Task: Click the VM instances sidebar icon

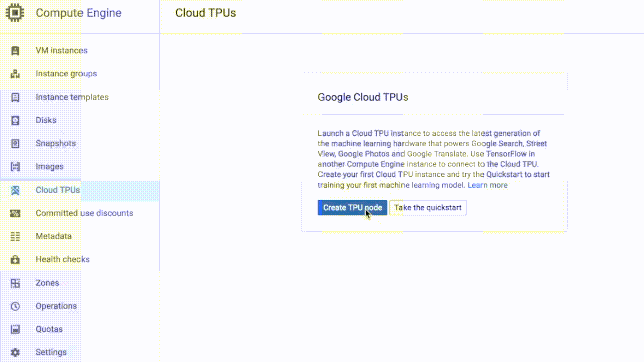Action: [15, 51]
